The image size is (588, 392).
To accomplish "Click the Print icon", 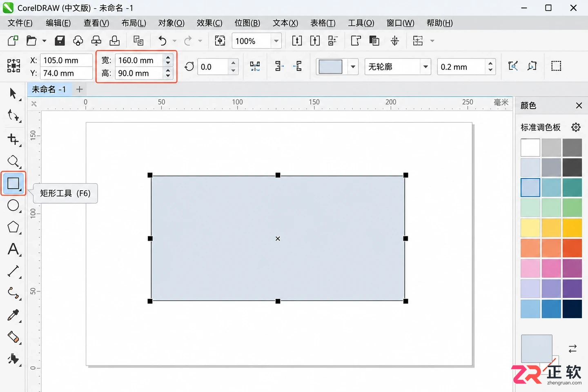I will click(x=115, y=41).
